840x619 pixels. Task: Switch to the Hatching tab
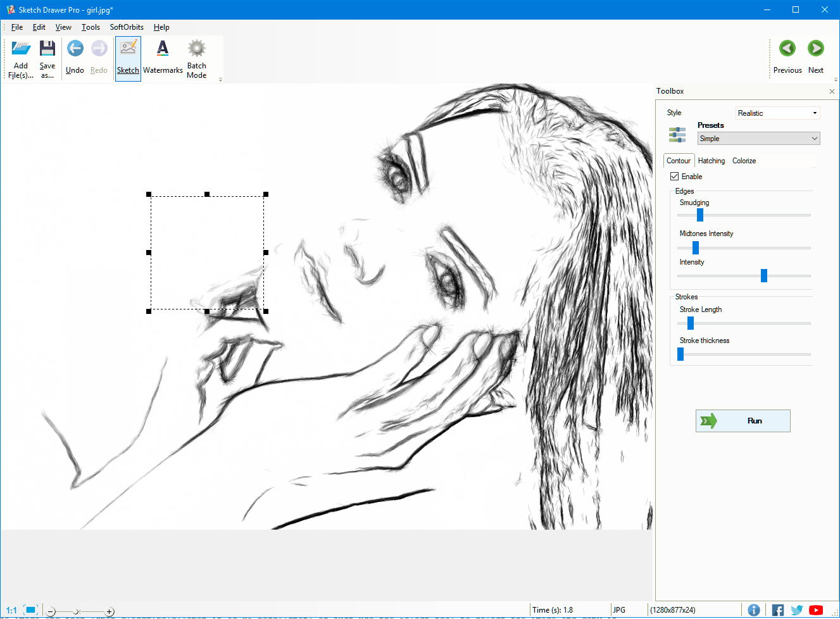pyautogui.click(x=711, y=161)
